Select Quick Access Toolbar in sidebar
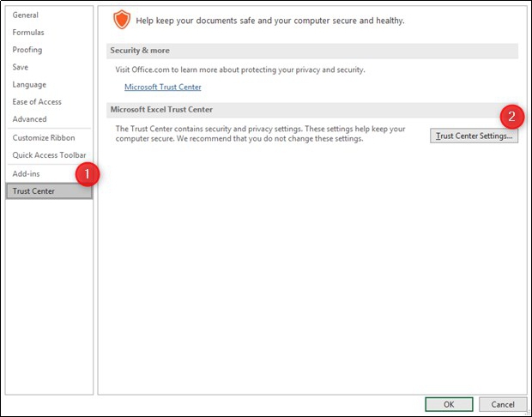Viewport: 532px width, 417px height. [x=49, y=155]
